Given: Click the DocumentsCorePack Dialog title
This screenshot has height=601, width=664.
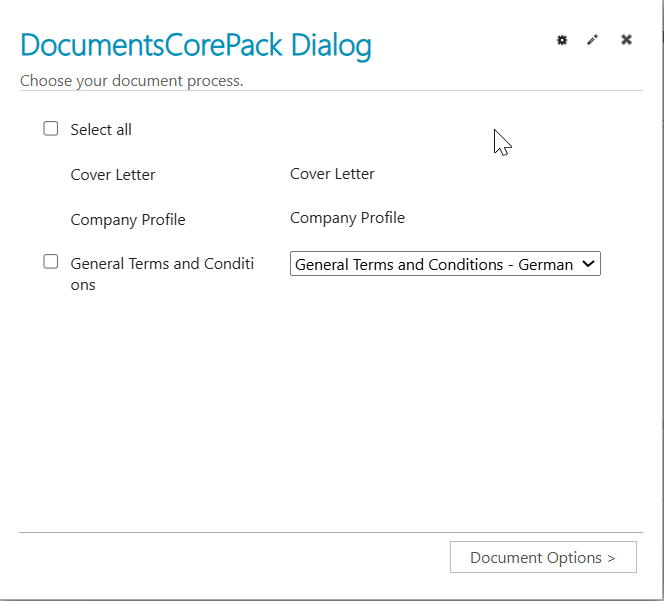Looking at the screenshot, I should coord(196,46).
